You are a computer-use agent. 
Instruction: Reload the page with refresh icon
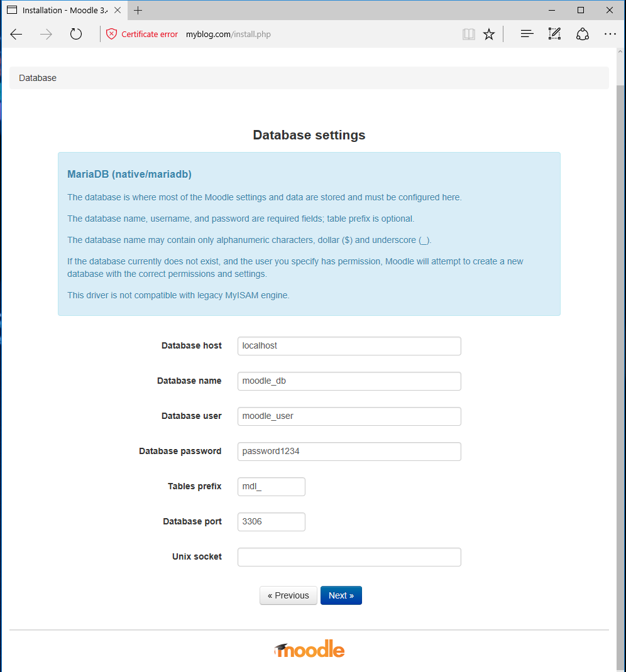[76, 34]
